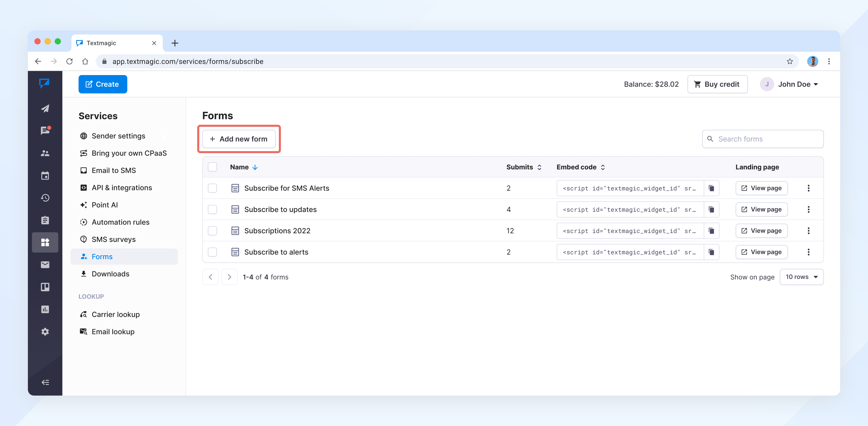View page for Subscriptions 2022
This screenshot has width=868, height=426.
(x=762, y=231)
